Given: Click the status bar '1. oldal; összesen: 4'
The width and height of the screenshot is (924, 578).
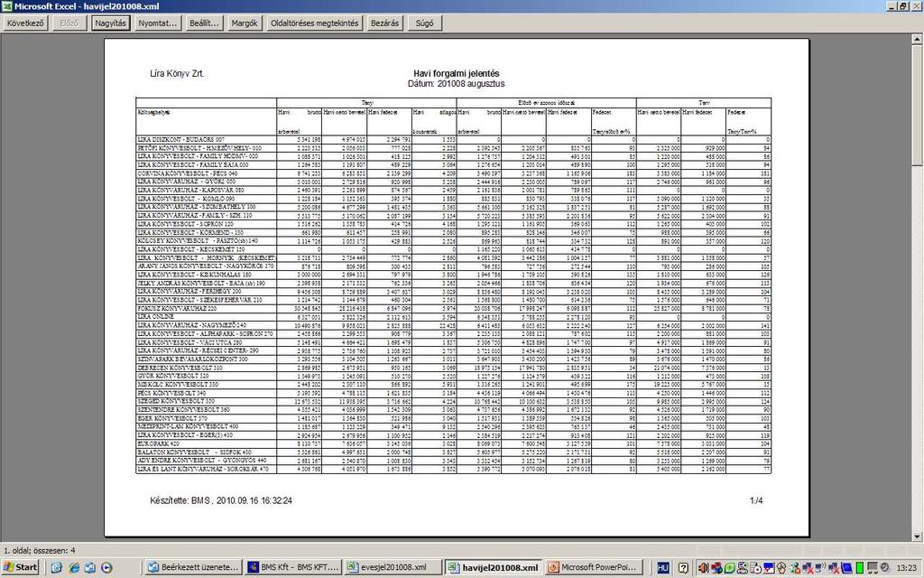Looking at the screenshot, I should coord(40,550).
